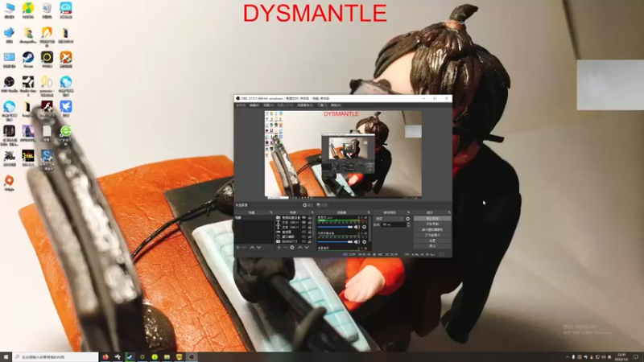Open Settings from Controls panel
This screenshot has height=362, width=644.
coord(432,241)
